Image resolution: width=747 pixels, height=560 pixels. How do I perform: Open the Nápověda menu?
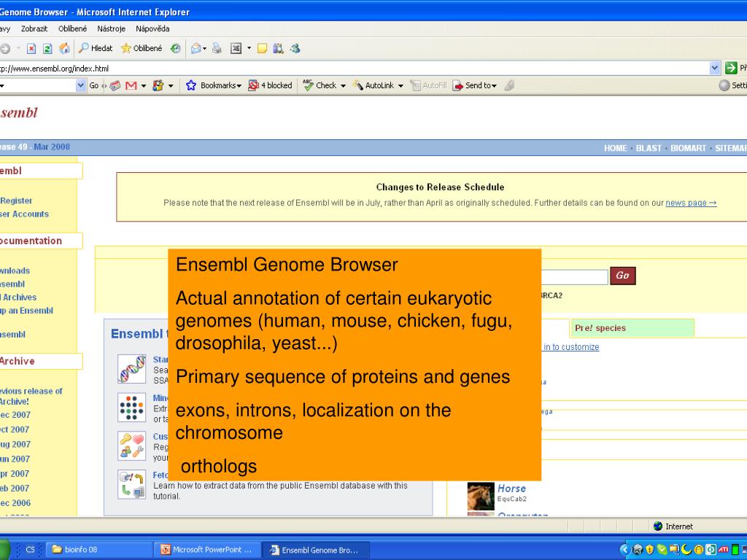(x=152, y=28)
